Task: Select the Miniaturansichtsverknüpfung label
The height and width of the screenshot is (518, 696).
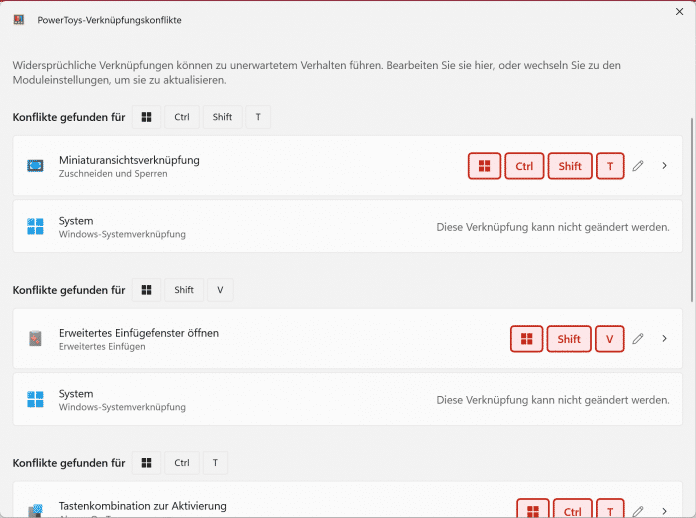Action: pos(129,160)
